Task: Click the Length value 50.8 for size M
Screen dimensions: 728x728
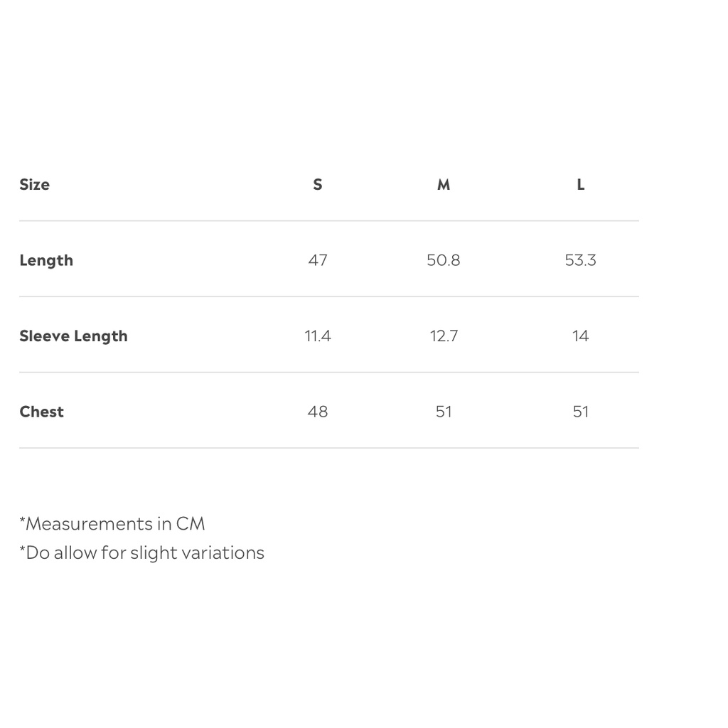Action: (x=444, y=260)
